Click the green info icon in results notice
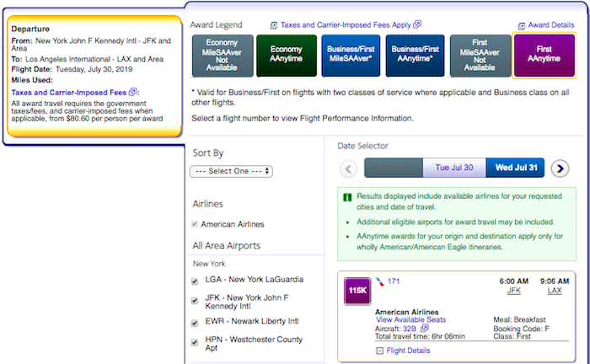Viewport: 590px width, 364px height. [347, 197]
